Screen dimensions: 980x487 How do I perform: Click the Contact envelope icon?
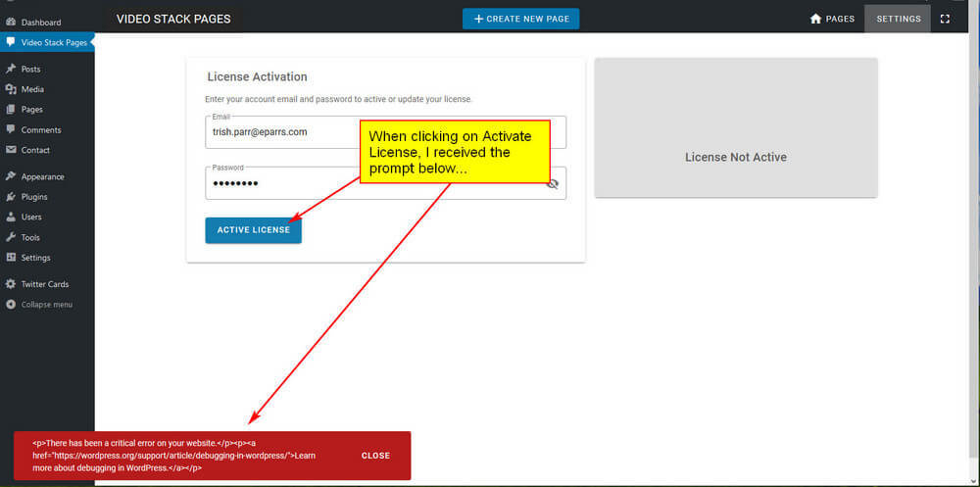tap(10, 150)
